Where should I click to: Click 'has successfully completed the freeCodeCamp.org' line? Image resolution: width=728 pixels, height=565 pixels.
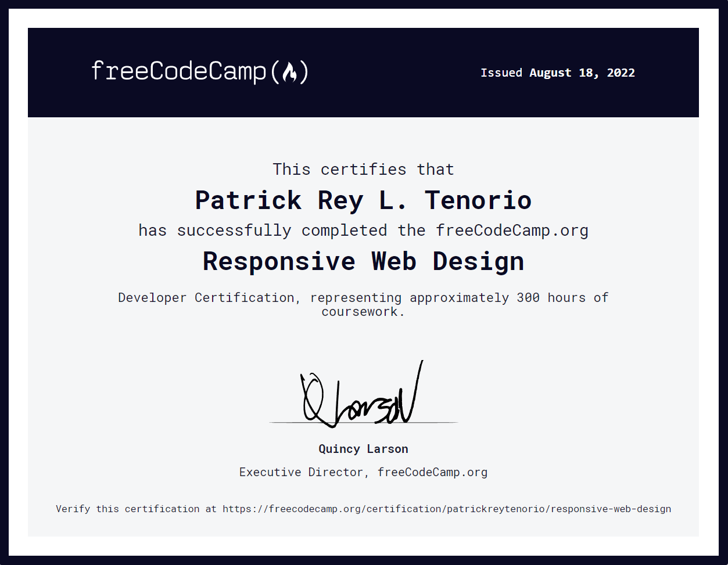click(364, 231)
